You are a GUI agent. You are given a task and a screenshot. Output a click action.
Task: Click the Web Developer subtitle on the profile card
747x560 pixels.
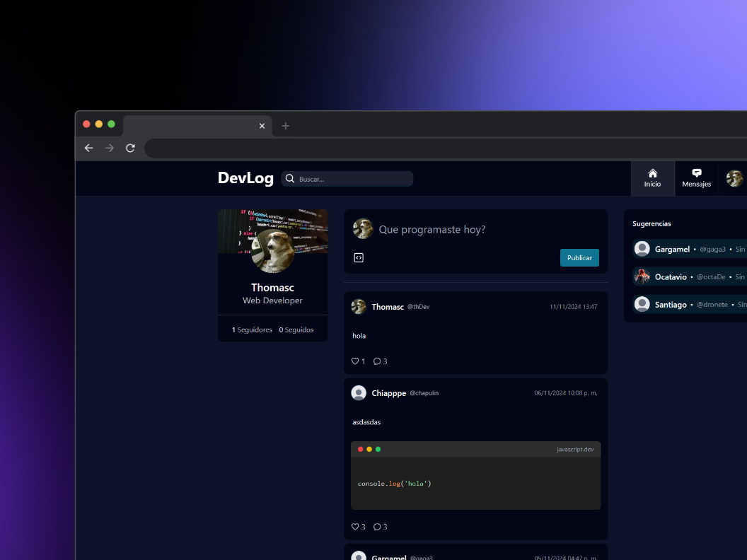272,301
